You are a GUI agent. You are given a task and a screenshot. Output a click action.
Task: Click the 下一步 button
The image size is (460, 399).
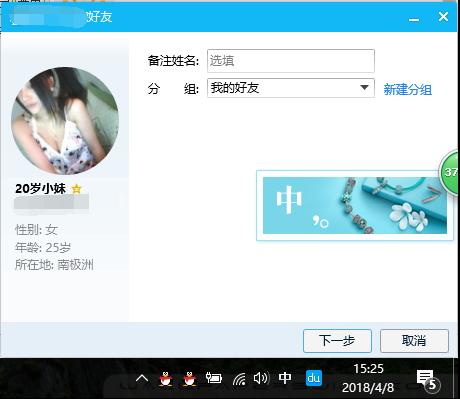[x=337, y=341]
